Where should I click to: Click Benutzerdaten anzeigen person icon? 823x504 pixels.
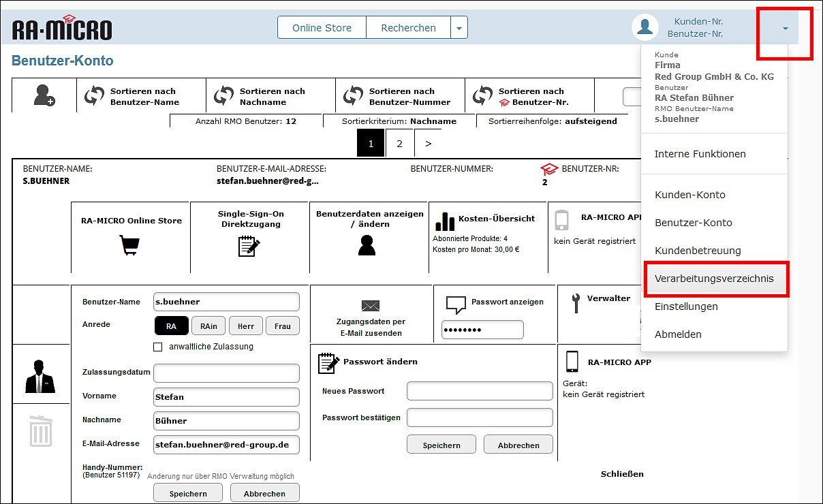click(367, 245)
